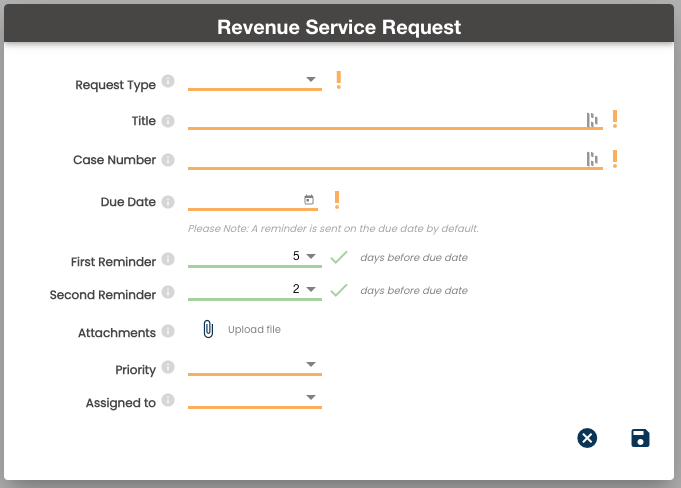Click the info icon beside Title
Screen dimensions: 681x488
(x=168, y=121)
